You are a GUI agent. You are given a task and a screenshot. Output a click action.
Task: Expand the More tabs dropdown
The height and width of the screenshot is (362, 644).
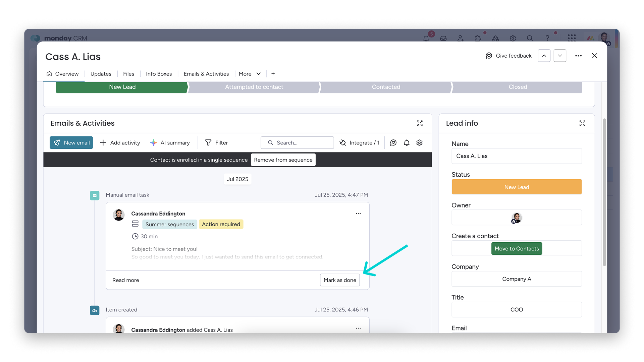[x=250, y=74]
